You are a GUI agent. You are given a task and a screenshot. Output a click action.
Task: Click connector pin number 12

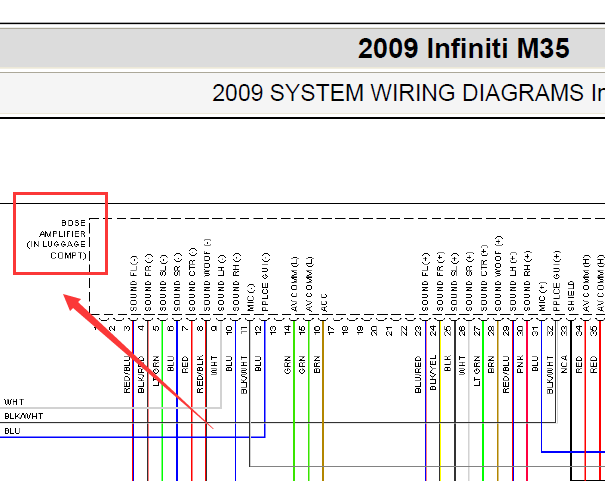pos(258,330)
